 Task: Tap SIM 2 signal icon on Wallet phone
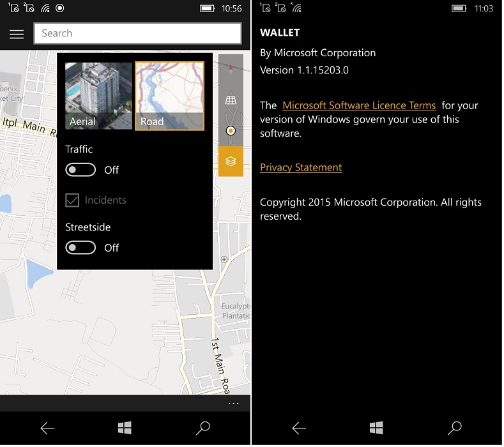coord(280,8)
